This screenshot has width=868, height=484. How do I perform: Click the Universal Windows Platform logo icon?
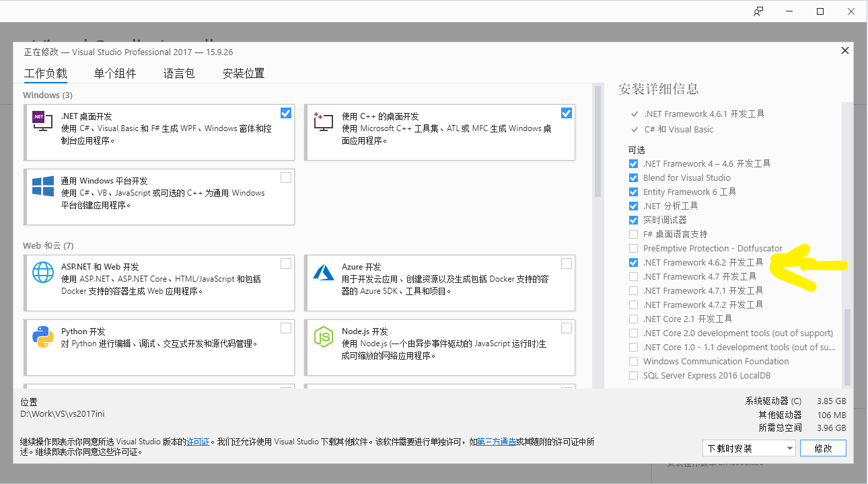pyautogui.click(x=42, y=186)
